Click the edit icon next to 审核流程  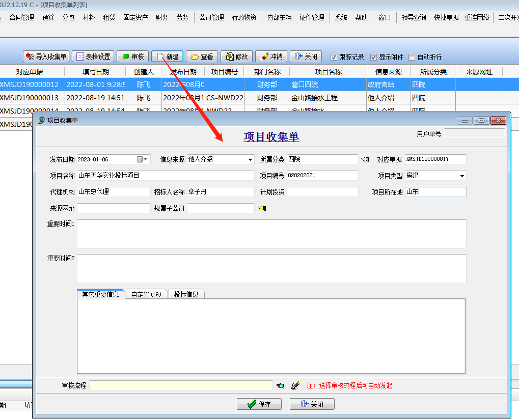coord(295,386)
